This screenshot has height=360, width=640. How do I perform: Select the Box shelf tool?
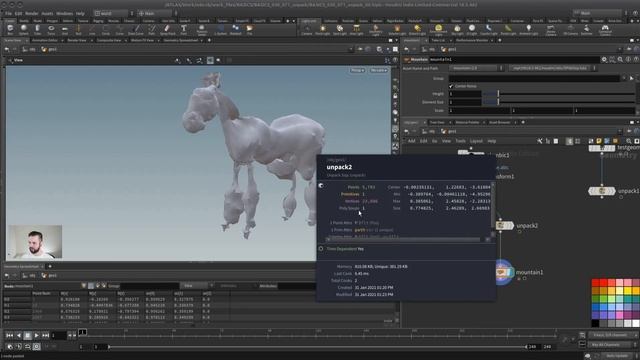click(10, 29)
